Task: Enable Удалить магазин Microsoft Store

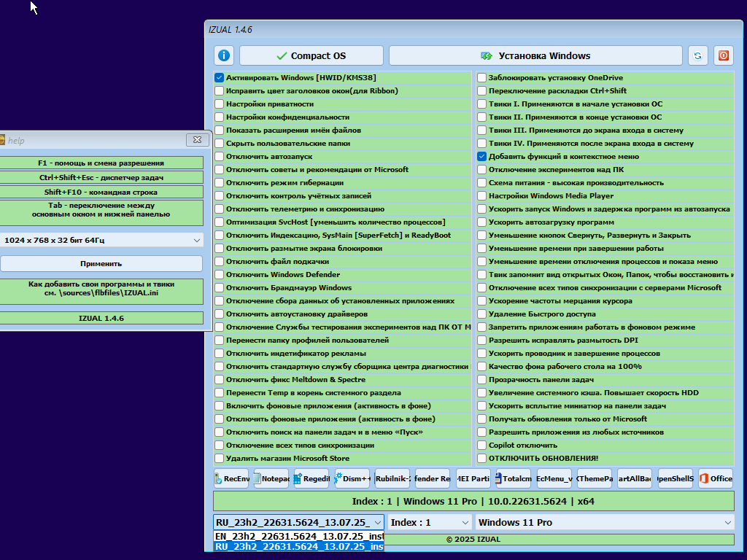Action: pyautogui.click(x=219, y=458)
